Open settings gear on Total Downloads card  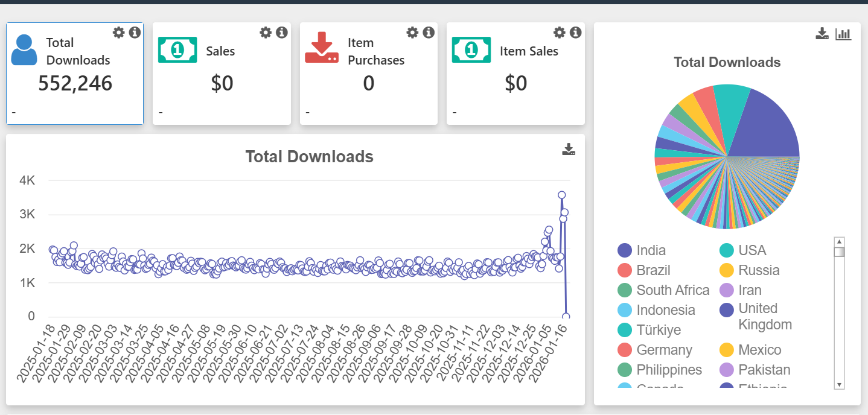(119, 33)
